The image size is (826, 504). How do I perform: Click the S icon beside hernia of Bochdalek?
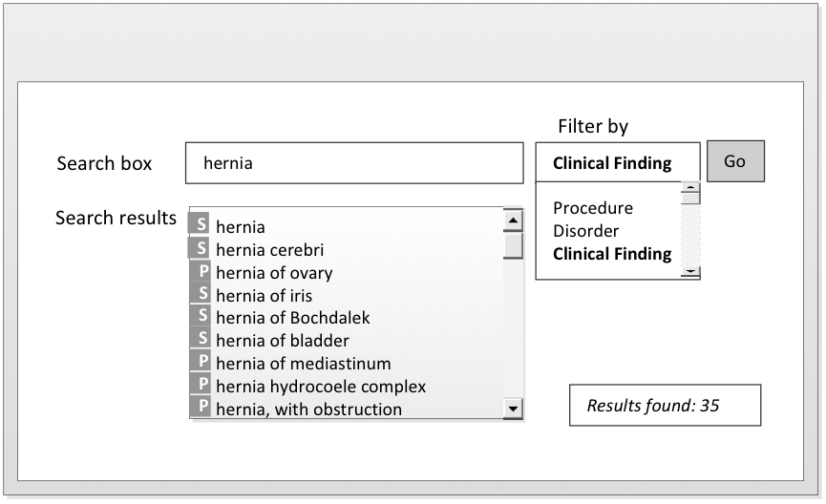(201, 317)
